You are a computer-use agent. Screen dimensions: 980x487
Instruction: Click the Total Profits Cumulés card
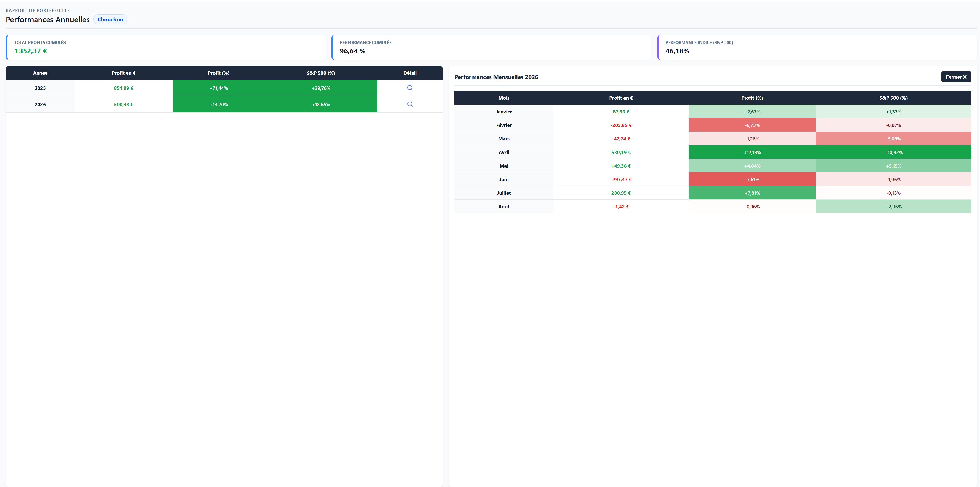tap(166, 47)
